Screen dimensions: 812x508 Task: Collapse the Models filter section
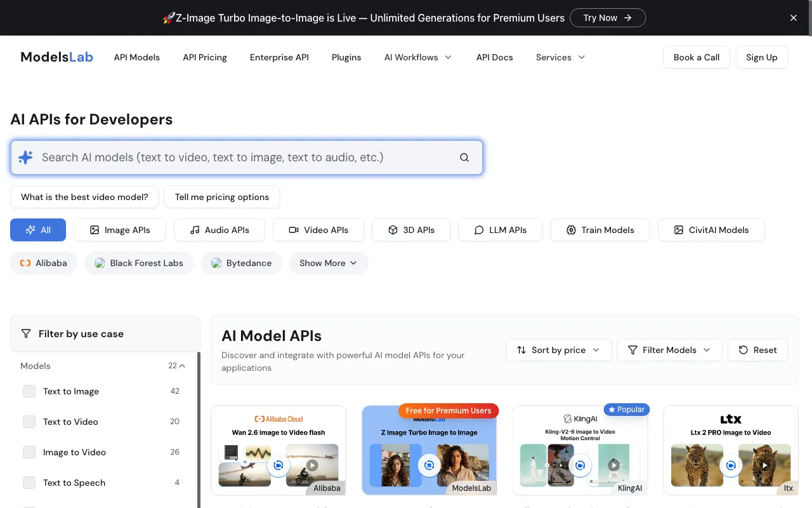(182, 366)
